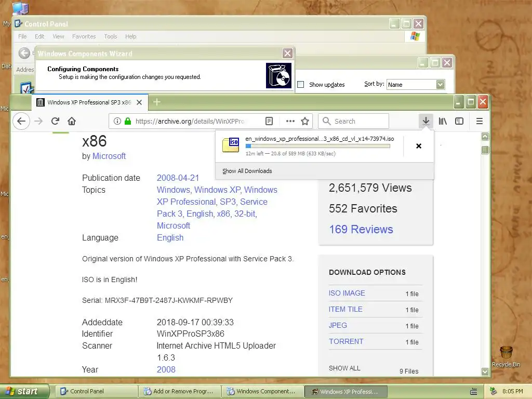Show site information icon in address bar
The width and height of the screenshot is (532, 399).
tap(117, 121)
